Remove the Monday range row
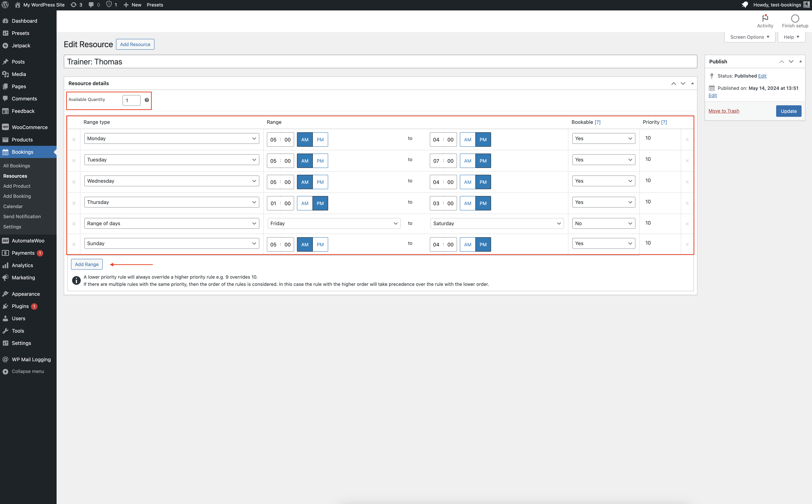Image resolution: width=812 pixels, height=504 pixels. click(687, 140)
